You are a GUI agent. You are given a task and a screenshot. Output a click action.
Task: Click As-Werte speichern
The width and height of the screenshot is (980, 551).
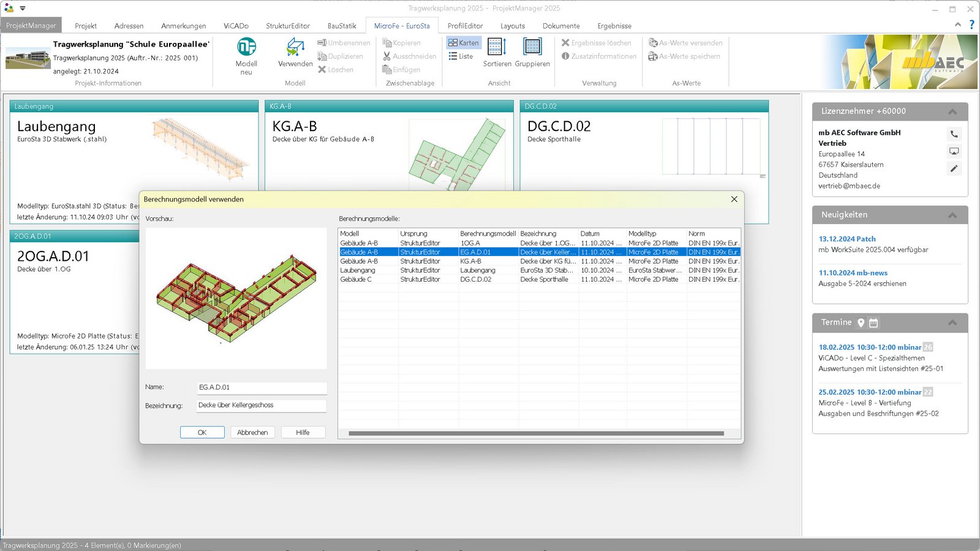coord(684,56)
